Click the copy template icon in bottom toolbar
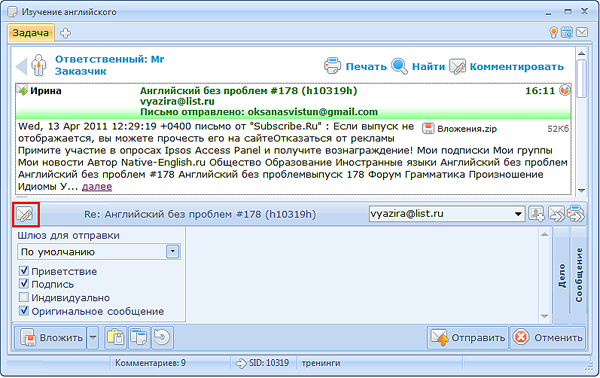 (x=139, y=337)
